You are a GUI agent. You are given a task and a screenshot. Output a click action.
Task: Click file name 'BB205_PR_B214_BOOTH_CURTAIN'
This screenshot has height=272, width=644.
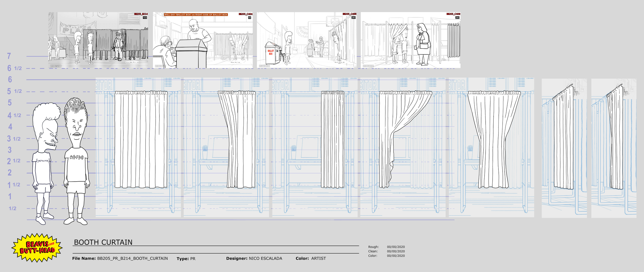pyautogui.click(x=132, y=258)
